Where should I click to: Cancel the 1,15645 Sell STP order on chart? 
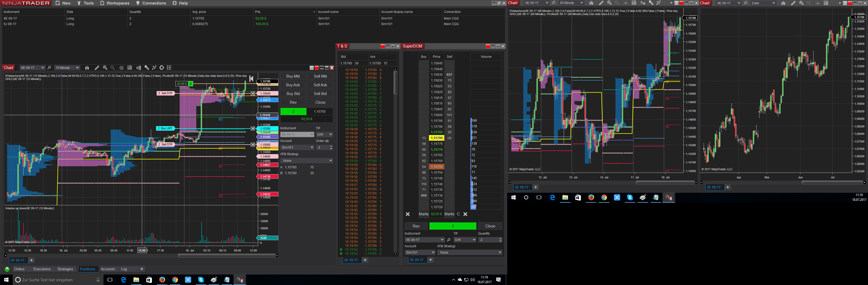click(x=253, y=93)
